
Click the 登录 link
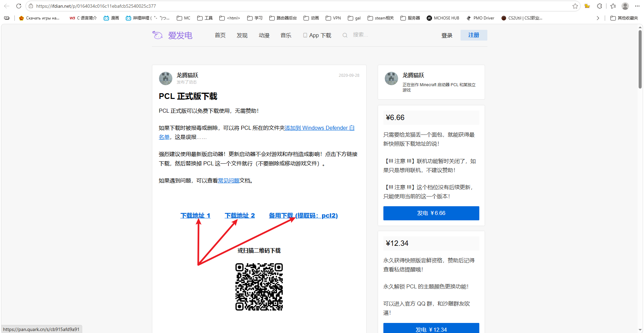[x=447, y=35]
